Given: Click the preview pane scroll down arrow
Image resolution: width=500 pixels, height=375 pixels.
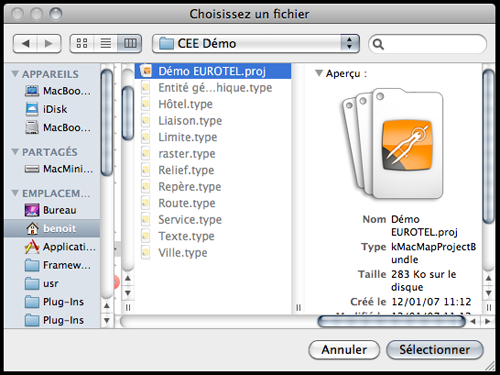Looking at the screenshot, I should click(488, 293).
